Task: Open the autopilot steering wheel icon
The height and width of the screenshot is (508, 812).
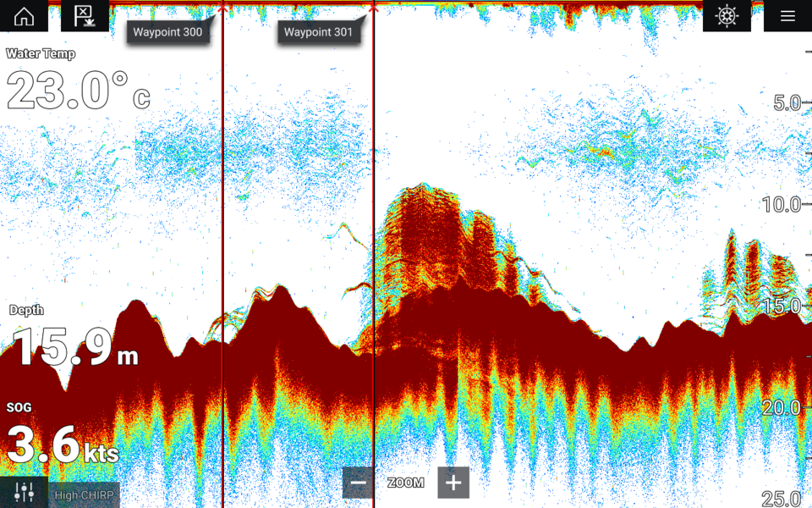Action: [727, 16]
